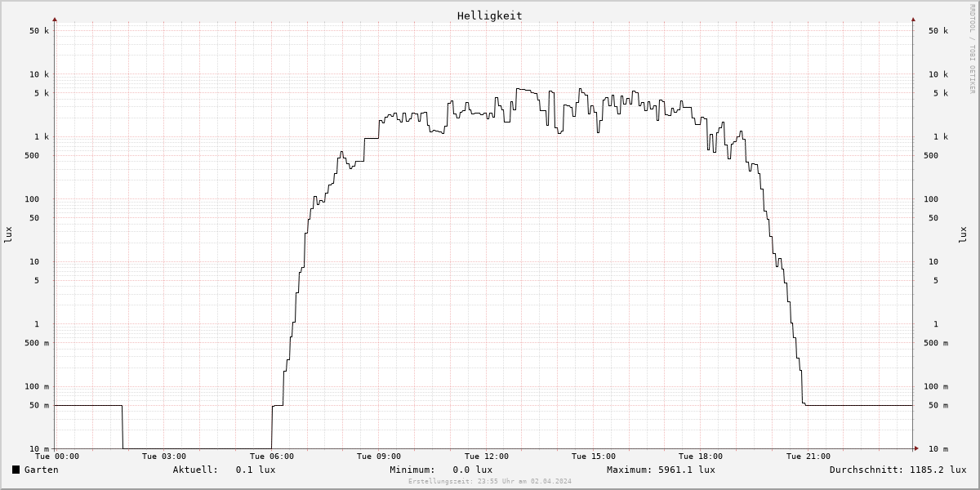Screen dimensions: 980x490
Task: Click the 10 k label on left axis
Action: [39, 74]
